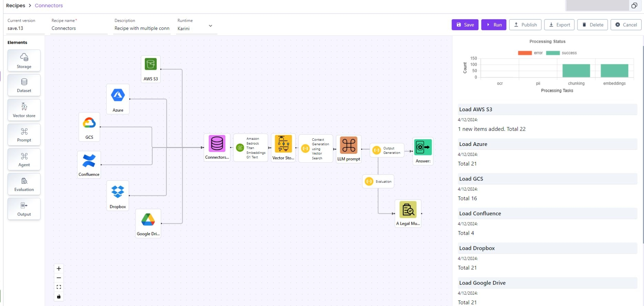This screenshot has width=644, height=306.
Task: Click the Current version field
Action: click(x=26, y=28)
